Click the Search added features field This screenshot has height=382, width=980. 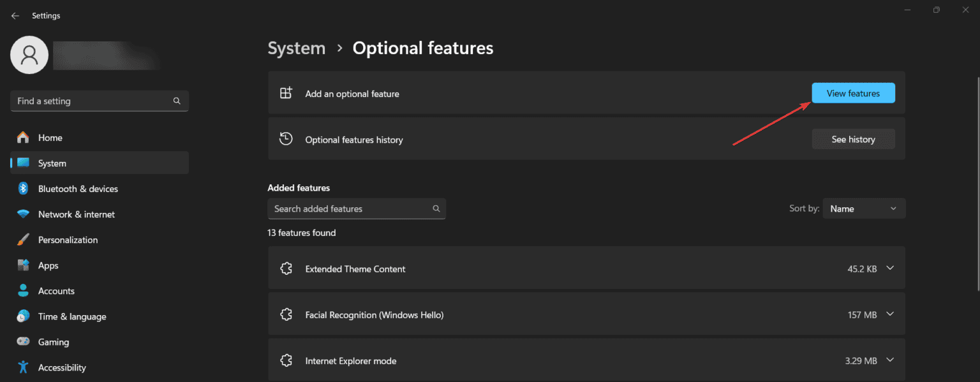[x=357, y=209]
